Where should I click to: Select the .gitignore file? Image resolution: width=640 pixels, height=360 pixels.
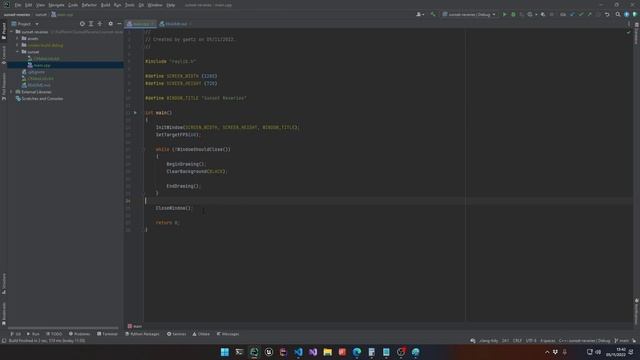33,72
